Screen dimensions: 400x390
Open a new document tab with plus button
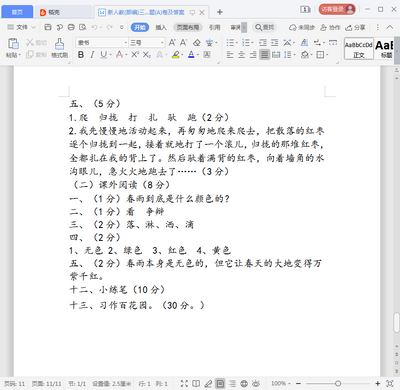click(x=220, y=12)
